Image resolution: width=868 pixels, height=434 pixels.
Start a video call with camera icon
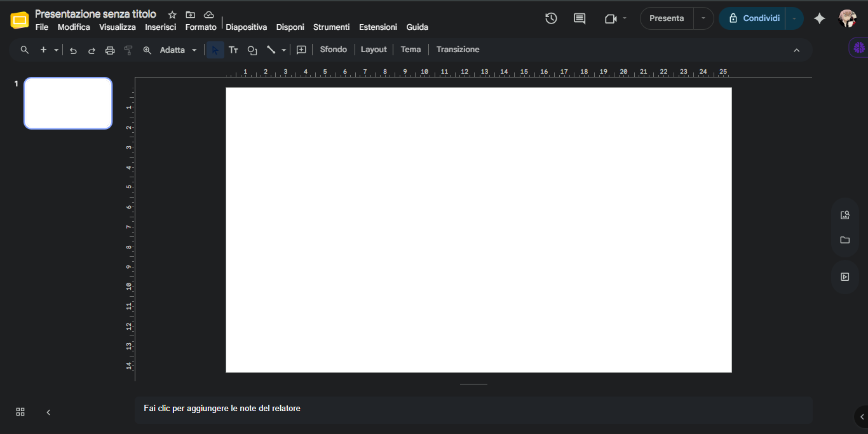[x=611, y=18]
